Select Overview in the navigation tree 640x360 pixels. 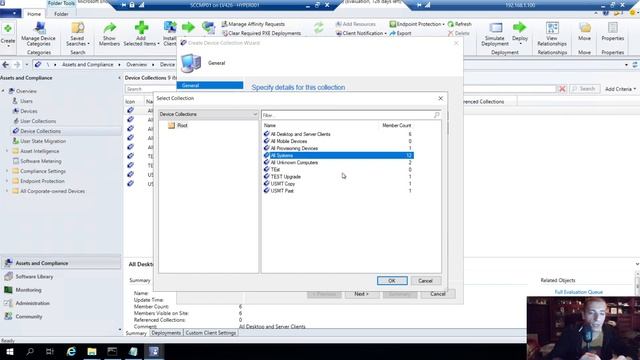click(27, 91)
